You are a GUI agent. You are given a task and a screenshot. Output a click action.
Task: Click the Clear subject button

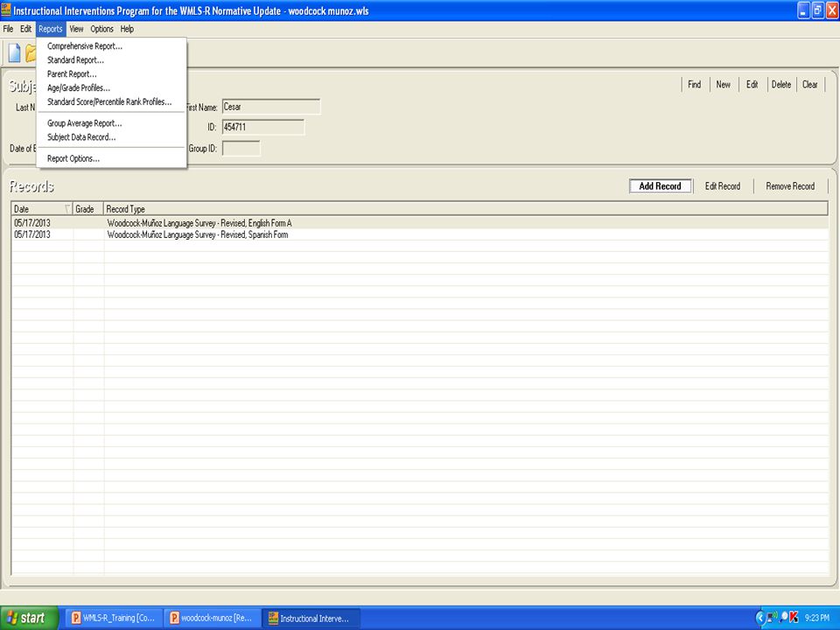pos(810,85)
